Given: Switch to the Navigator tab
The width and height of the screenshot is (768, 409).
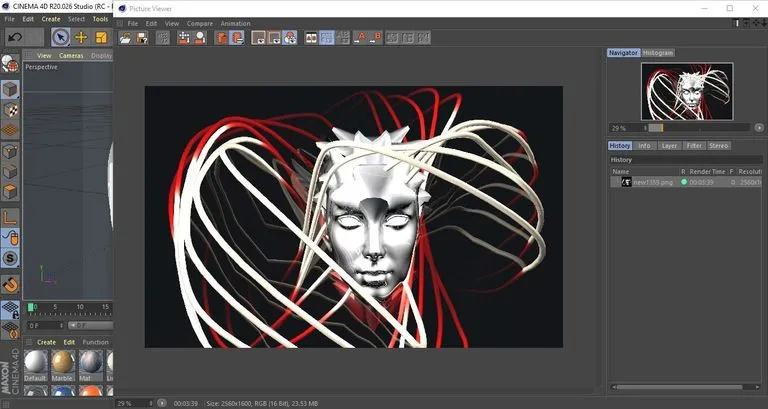Looking at the screenshot, I should pos(624,53).
